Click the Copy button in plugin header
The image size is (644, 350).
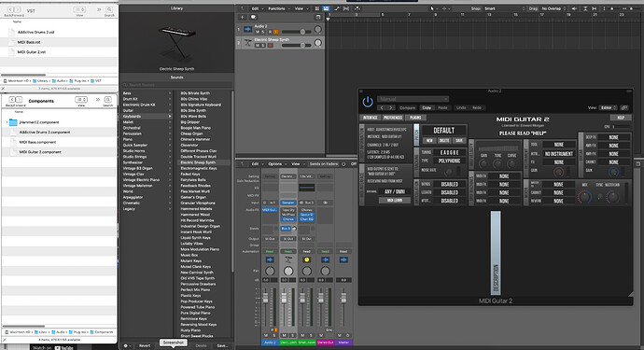pyautogui.click(x=427, y=107)
